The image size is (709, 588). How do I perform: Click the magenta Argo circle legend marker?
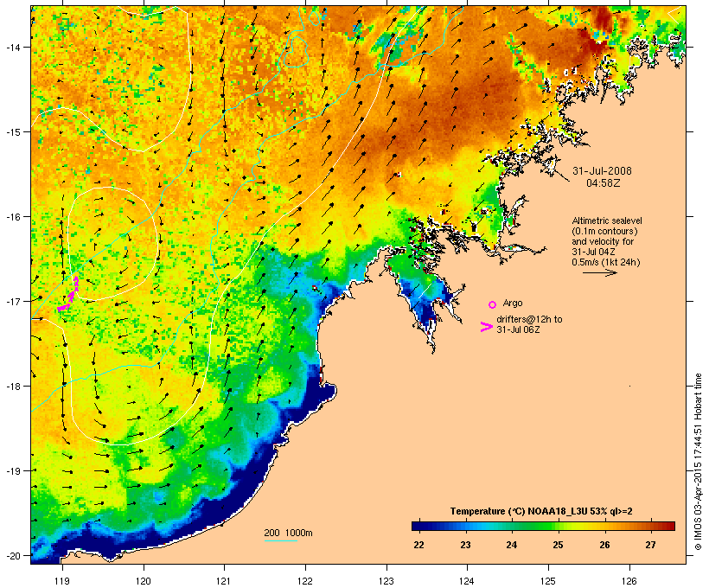click(x=493, y=304)
